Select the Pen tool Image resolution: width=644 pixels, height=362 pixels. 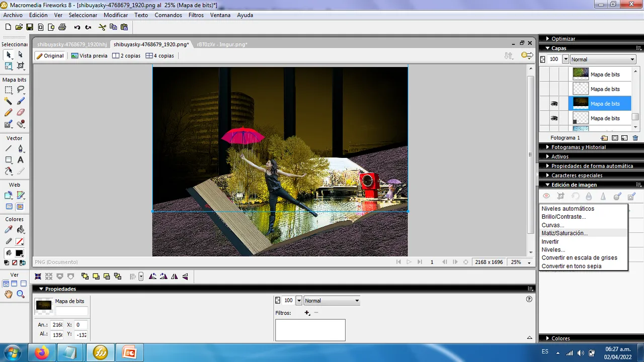click(x=21, y=148)
